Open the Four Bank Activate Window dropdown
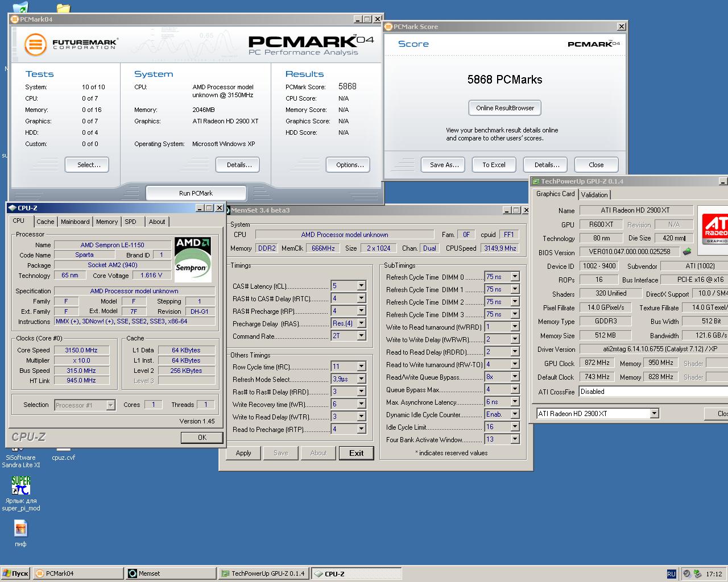Image resolution: width=728 pixels, height=582 pixels. coord(515,439)
